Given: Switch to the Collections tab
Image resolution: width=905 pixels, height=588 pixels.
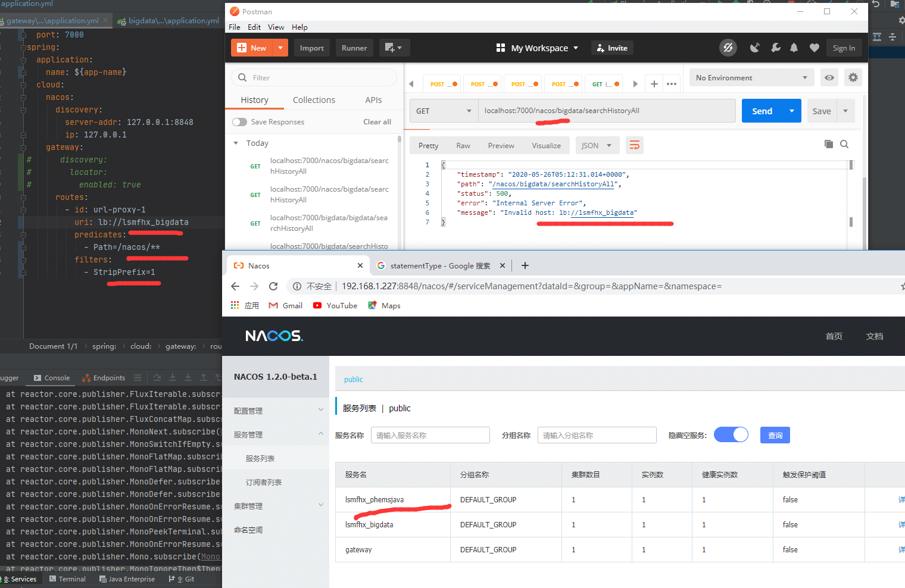Looking at the screenshot, I should click(x=314, y=100).
